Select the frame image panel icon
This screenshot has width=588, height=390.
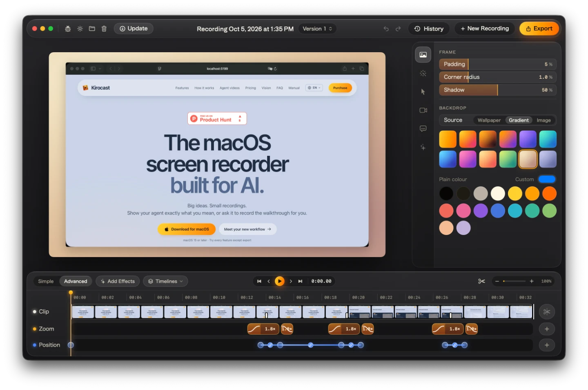(423, 55)
